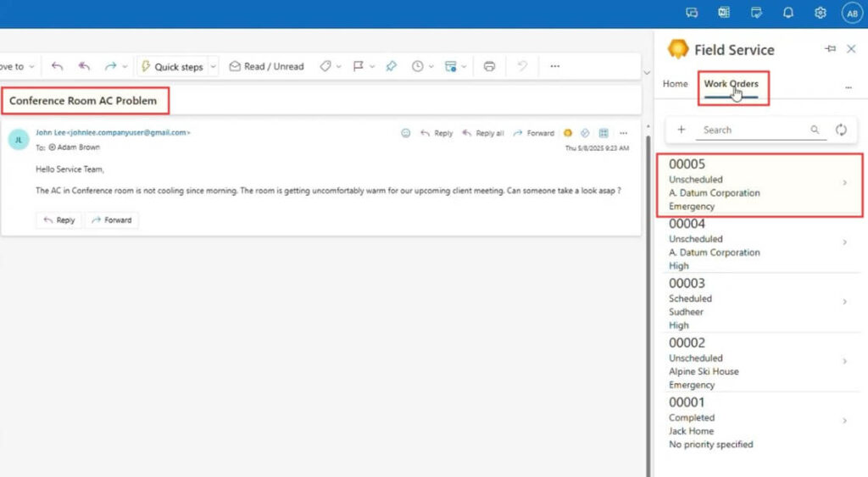Print the email with printer icon
The width and height of the screenshot is (868, 477).
click(x=489, y=66)
